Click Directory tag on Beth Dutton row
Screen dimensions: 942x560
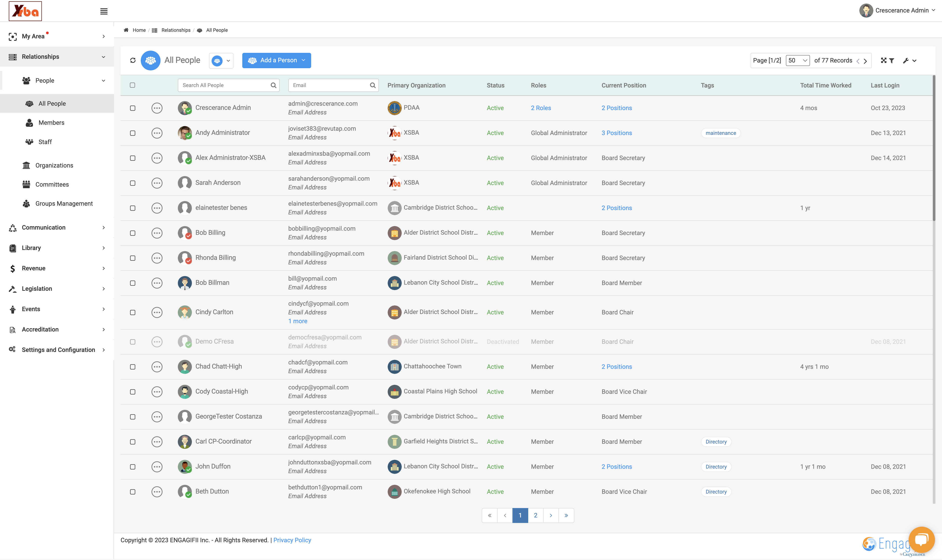716,492
